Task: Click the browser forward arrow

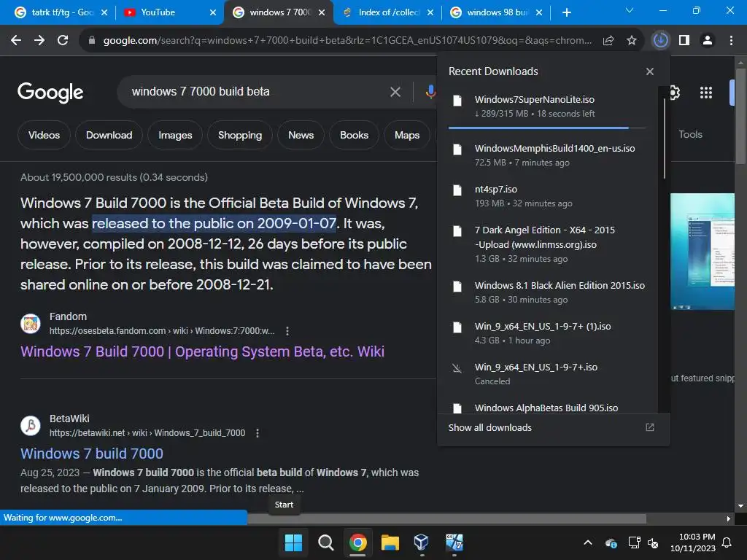Action: [39, 41]
